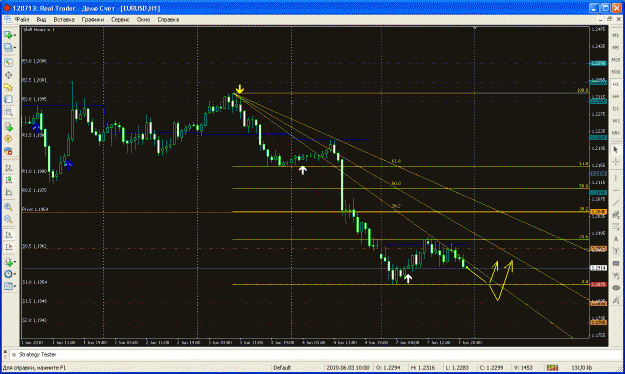This screenshot has width=625, height=374.
Task: Open the Файл menu
Action: (22, 20)
